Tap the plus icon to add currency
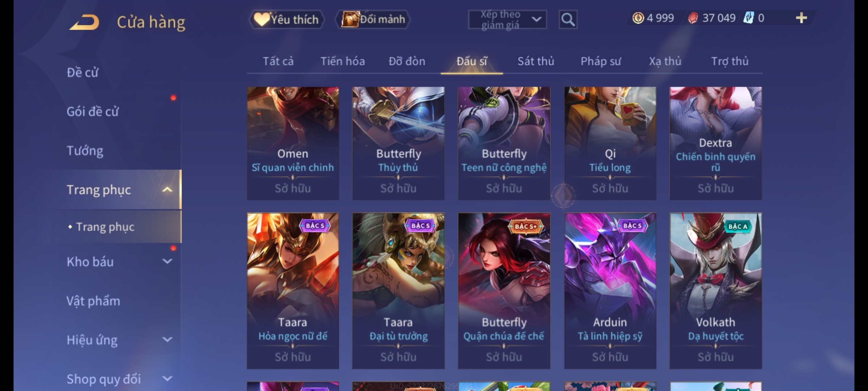 pos(801,18)
